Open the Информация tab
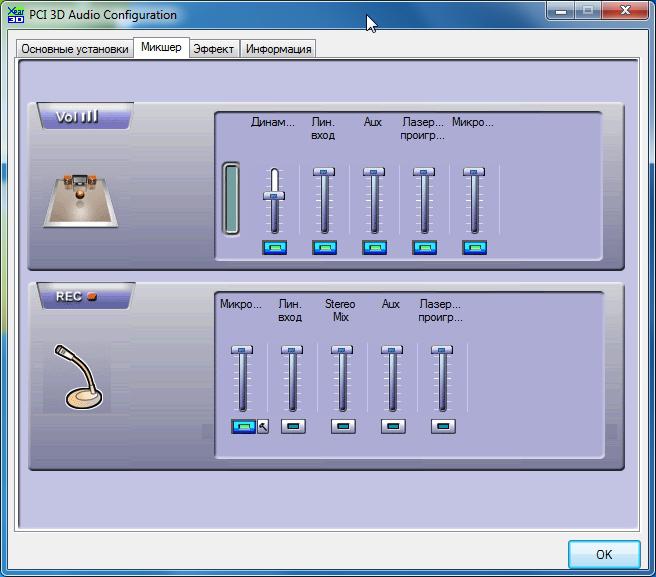 [x=278, y=49]
